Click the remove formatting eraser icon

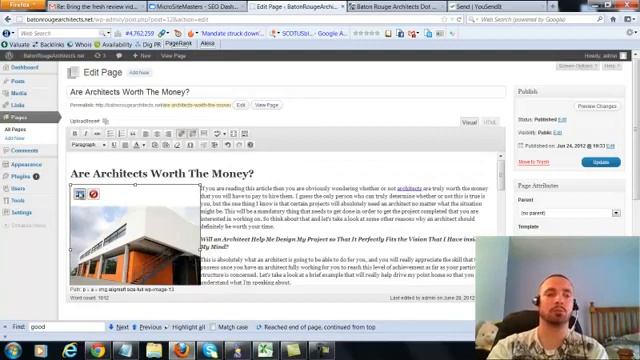tap(178, 145)
